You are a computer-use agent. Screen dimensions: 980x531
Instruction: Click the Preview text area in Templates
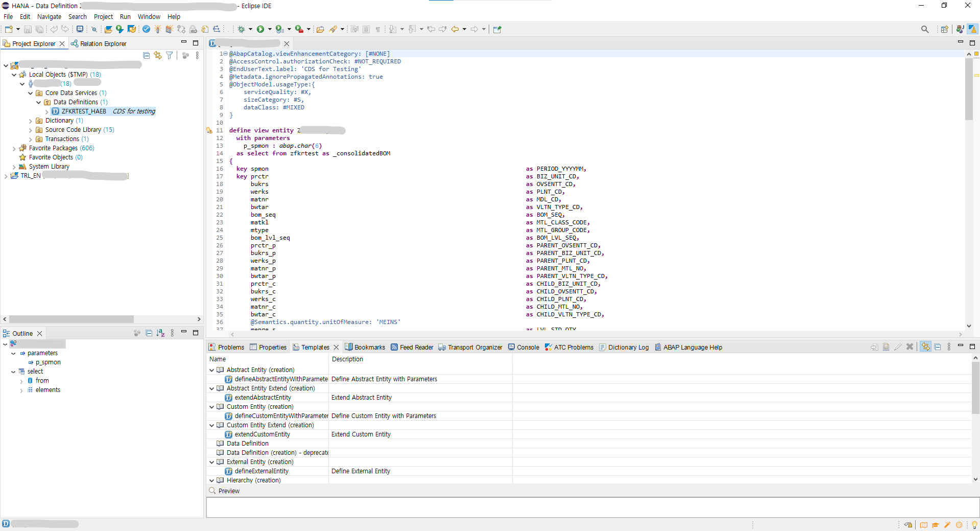[x=592, y=507]
